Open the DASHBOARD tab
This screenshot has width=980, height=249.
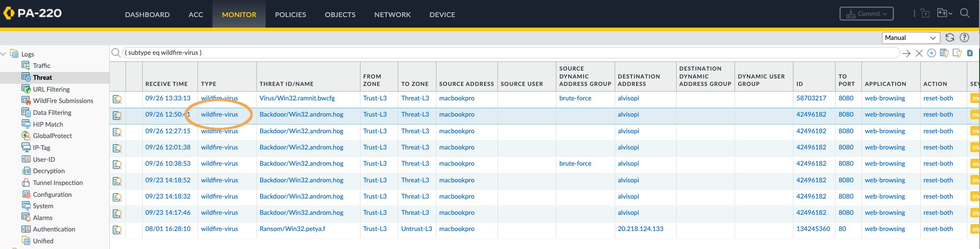147,14
